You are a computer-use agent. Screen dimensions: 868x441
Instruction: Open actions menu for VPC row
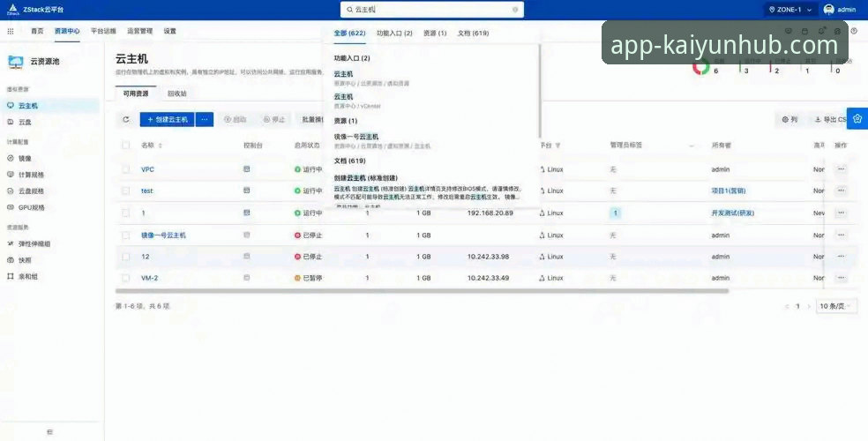coord(841,168)
